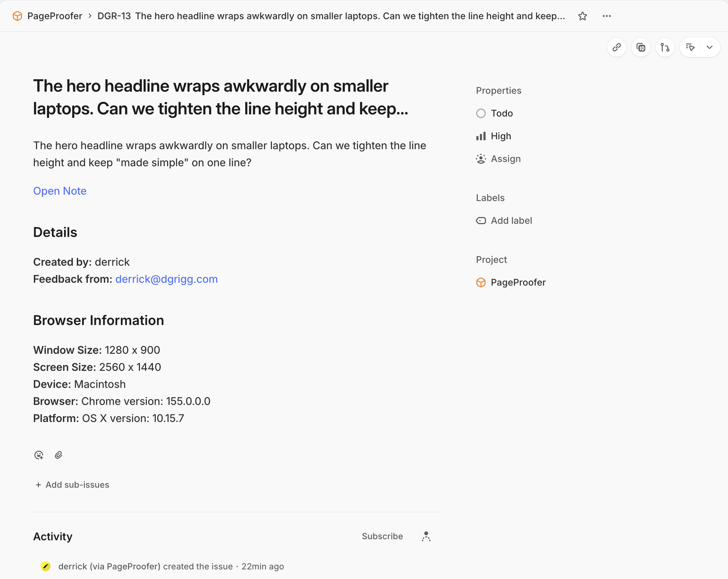The height and width of the screenshot is (579, 728).
Task: Click the Labels section header
Action: pyautogui.click(x=490, y=198)
